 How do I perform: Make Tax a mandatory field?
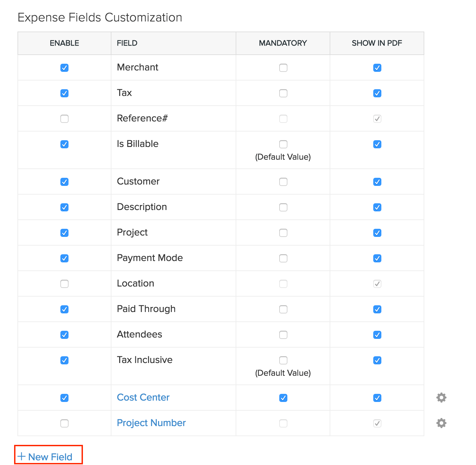[x=283, y=93]
